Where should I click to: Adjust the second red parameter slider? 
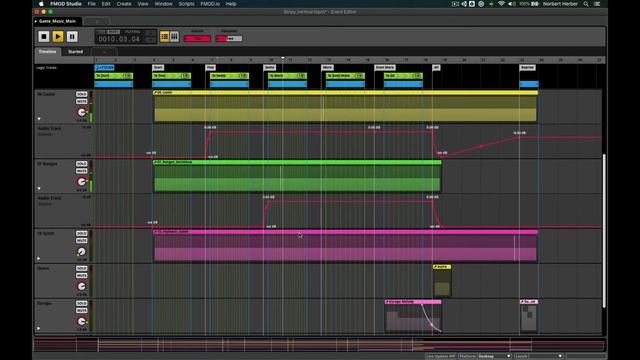pyautogui.click(x=229, y=38)
